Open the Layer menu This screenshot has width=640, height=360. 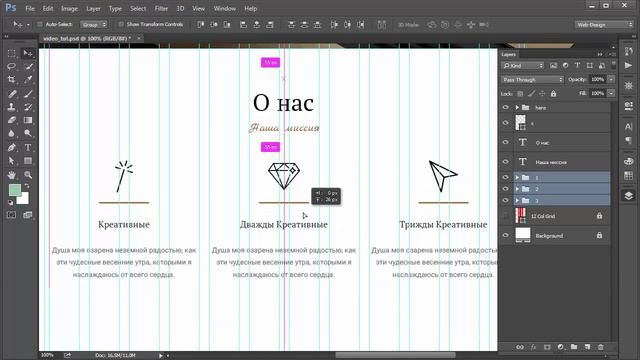(x=93, y=8)
